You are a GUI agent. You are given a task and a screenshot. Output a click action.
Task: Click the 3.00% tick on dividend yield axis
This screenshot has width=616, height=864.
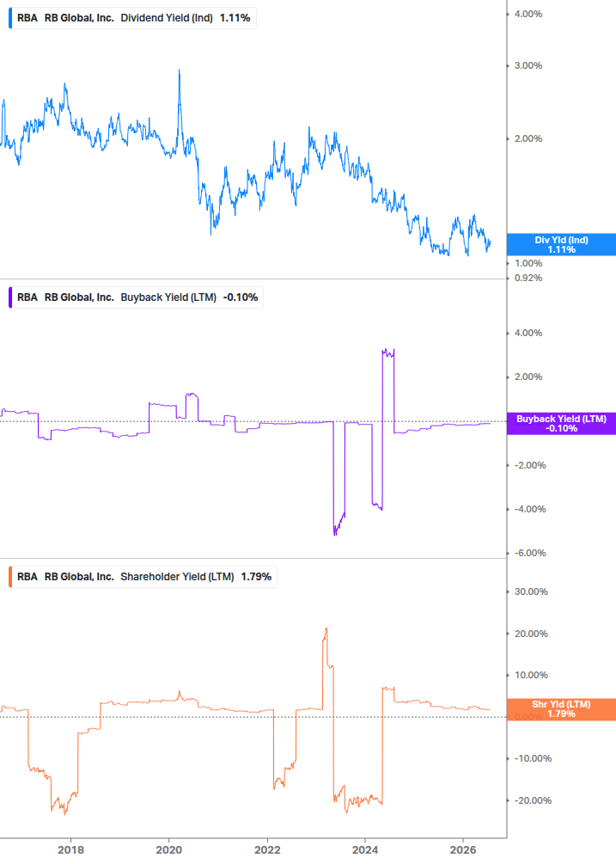pos(528,65)
